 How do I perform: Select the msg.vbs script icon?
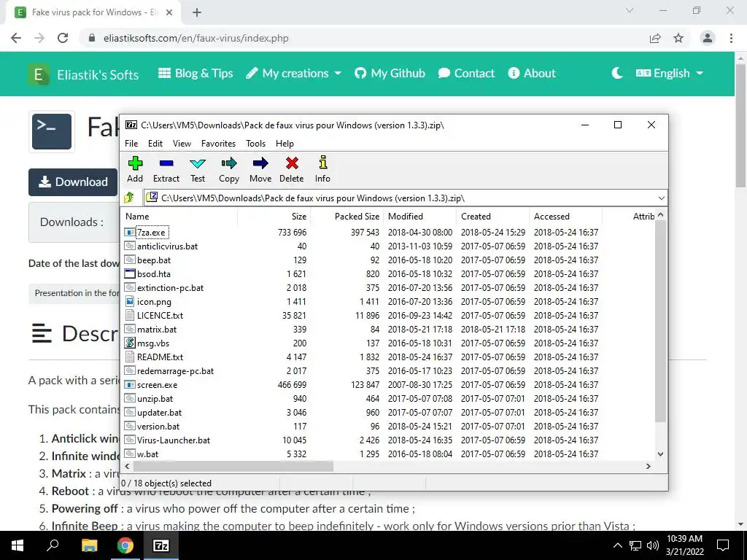pyautogui.click(x=130, y=343)
